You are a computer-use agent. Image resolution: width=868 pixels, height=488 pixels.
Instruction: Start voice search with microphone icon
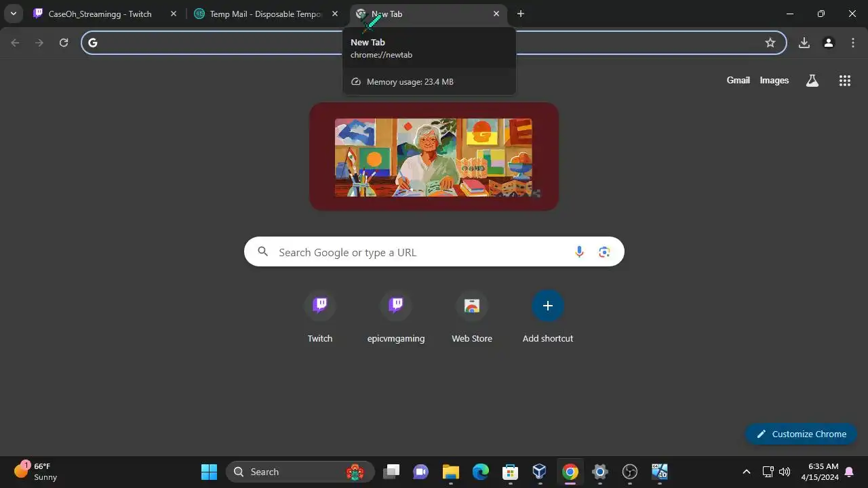click(579, 252)
